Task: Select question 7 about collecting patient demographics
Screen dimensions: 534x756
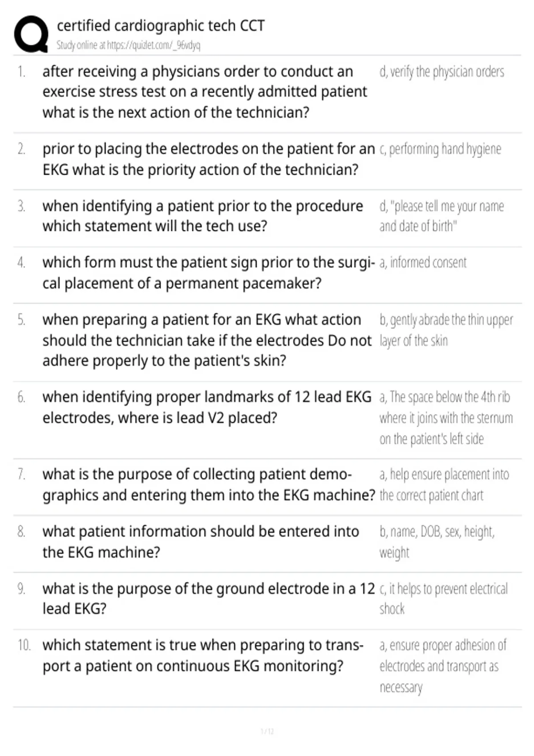Action: (x=209, y=485)
